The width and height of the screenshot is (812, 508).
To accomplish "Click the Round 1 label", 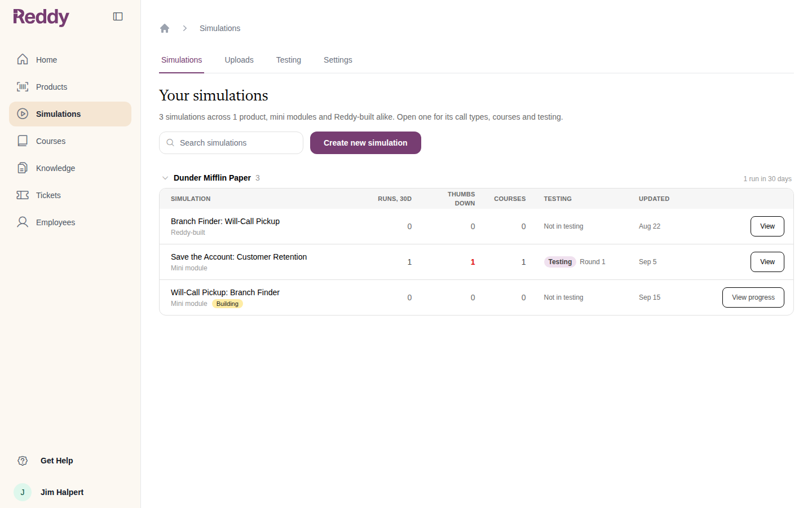I will [x=593, y=262].
